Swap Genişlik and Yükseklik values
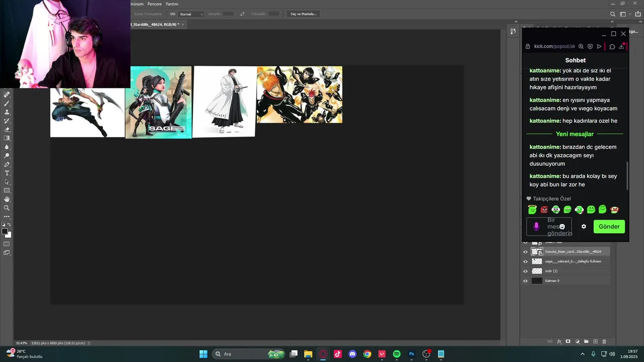644x362 pixels. click(242, 14)
